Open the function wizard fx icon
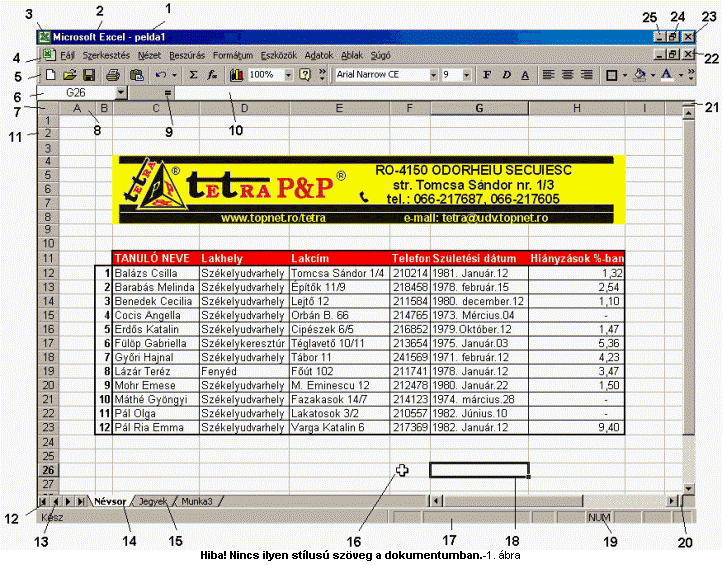724x565 pixels. (212, 75)
